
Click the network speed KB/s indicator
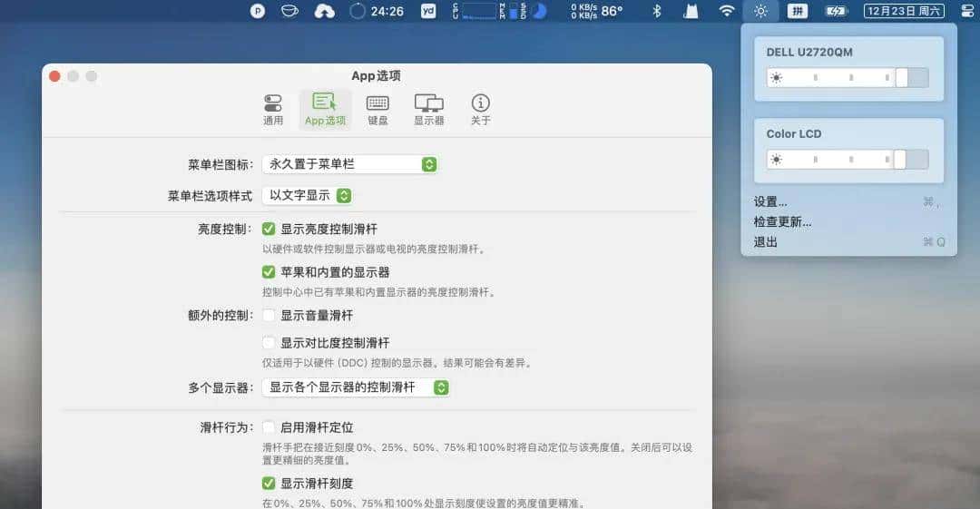click(583, 11)
